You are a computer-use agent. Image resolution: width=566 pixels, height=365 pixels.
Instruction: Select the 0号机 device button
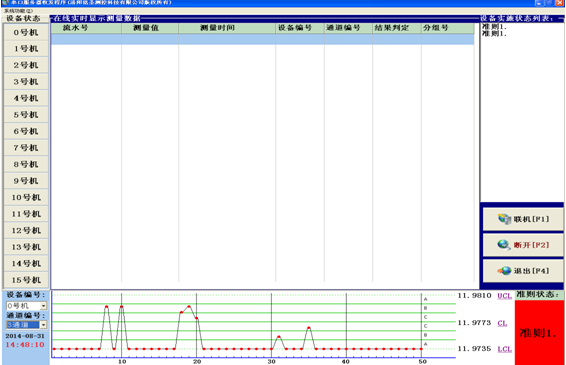click(26, 32)
